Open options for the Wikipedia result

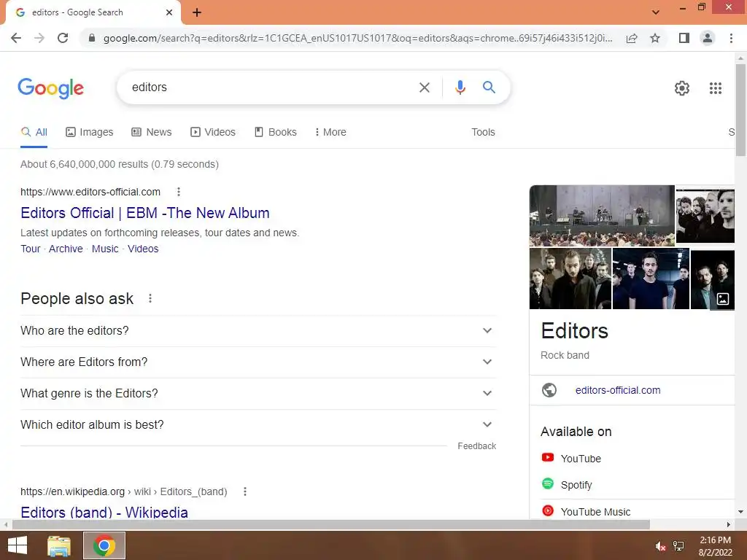245,491
